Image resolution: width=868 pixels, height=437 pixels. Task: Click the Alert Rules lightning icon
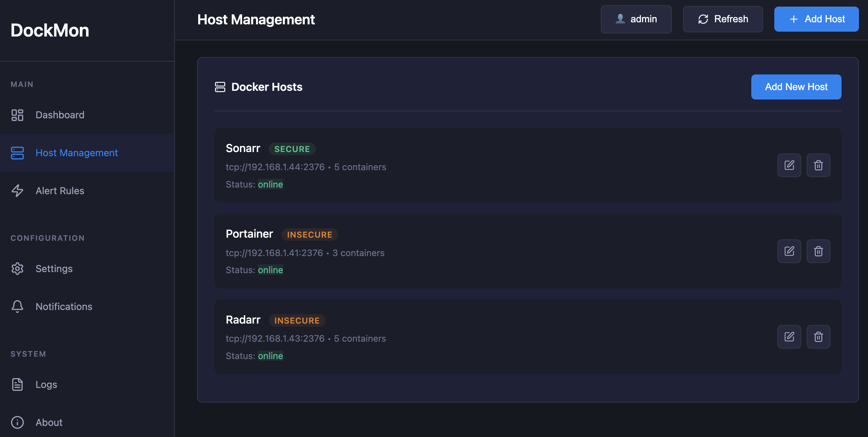pos(17,191)
